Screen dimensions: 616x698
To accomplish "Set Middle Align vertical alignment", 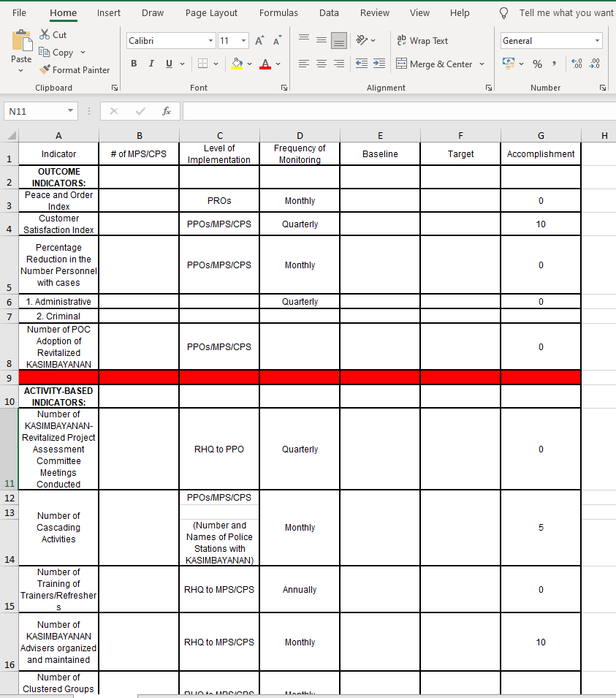I will tap(322, 40).
